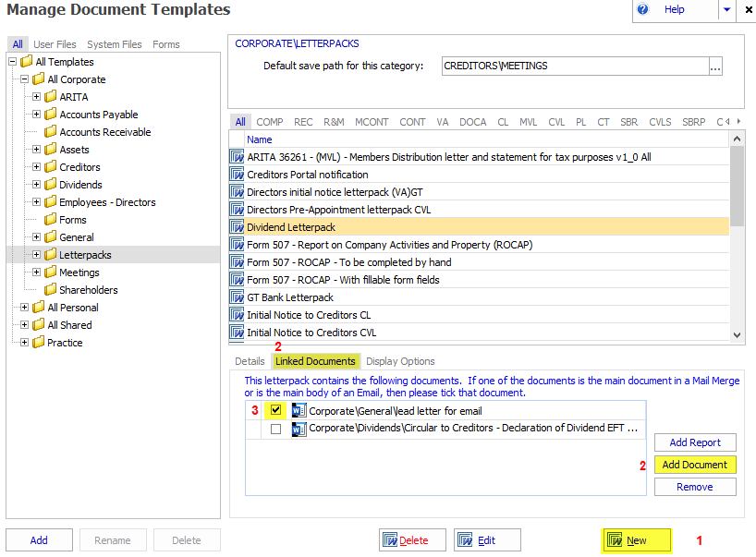Screen dimensions: 756x557
Task: Expand the All Personal tree node
Action: click(25, 308)
